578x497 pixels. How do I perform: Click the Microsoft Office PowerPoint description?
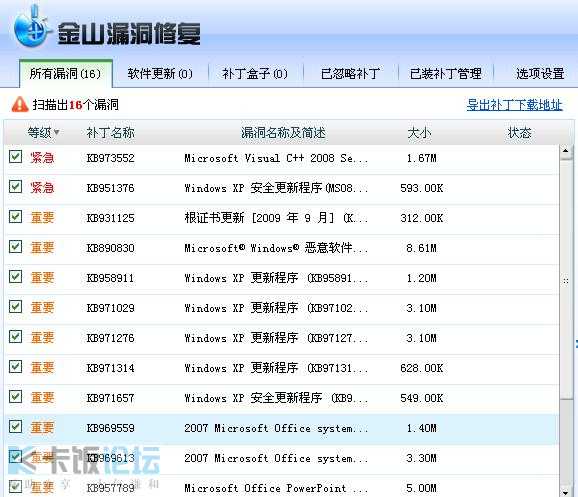[x=276, y=488]
